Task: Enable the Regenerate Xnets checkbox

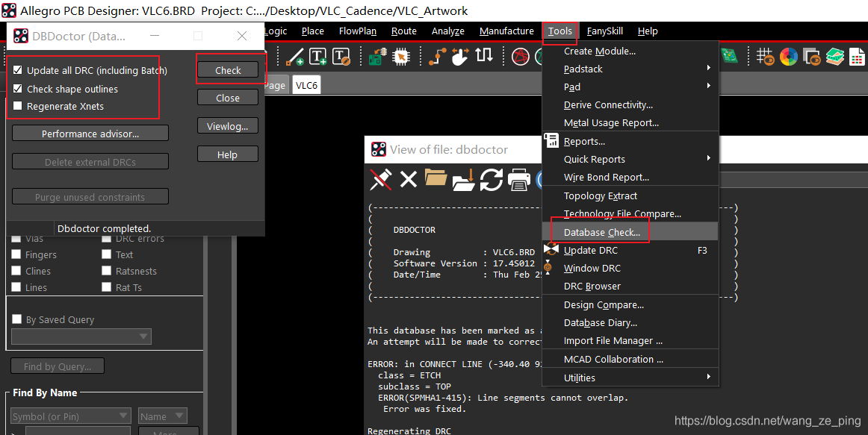Action: click(18, 106)
